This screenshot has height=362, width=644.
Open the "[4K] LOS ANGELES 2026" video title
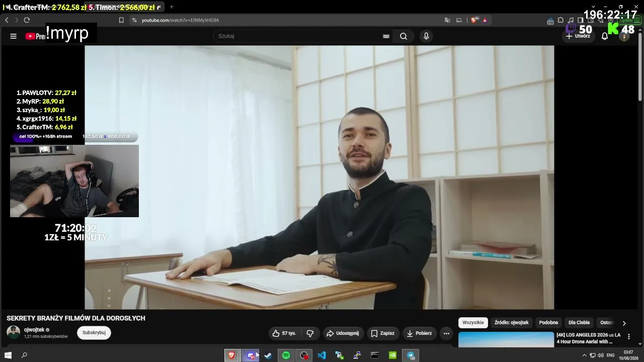tap(589, 338)
